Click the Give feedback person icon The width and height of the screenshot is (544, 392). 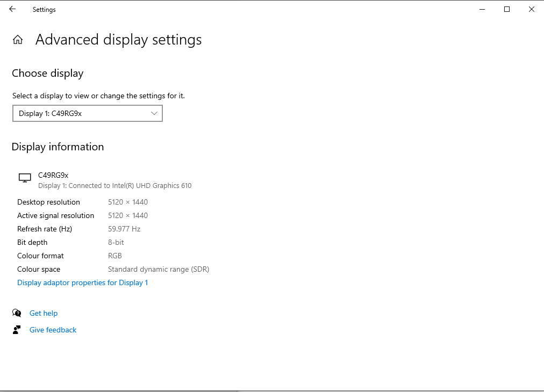16,329
